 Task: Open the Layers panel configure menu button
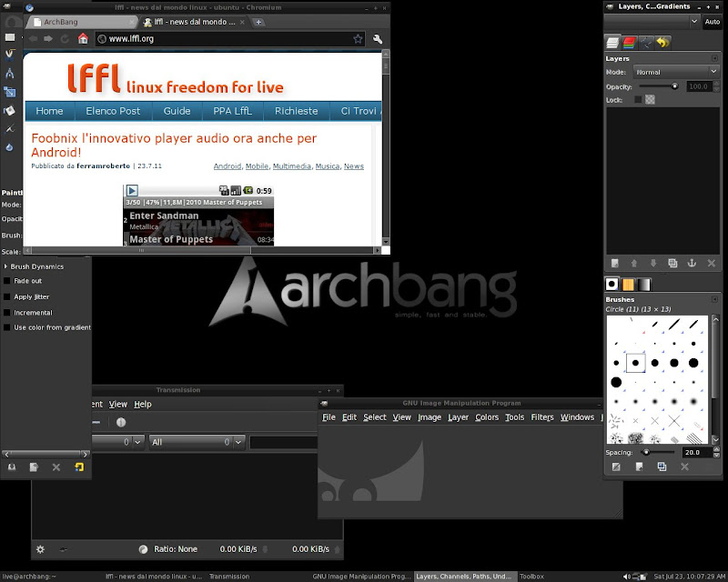pyautogui.click(x=715, y=58)
